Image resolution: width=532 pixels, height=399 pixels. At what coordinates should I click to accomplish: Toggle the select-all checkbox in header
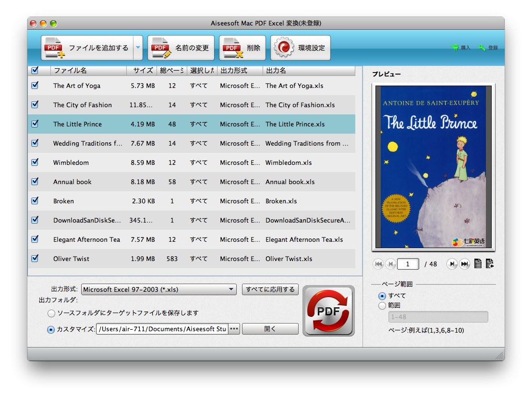[35, 71]
